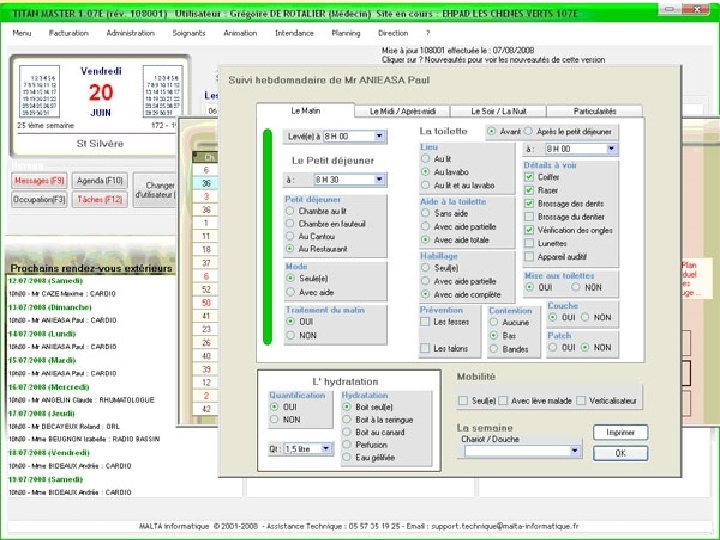
Task: Open the Intendance menu
Action: click(294, 33)
